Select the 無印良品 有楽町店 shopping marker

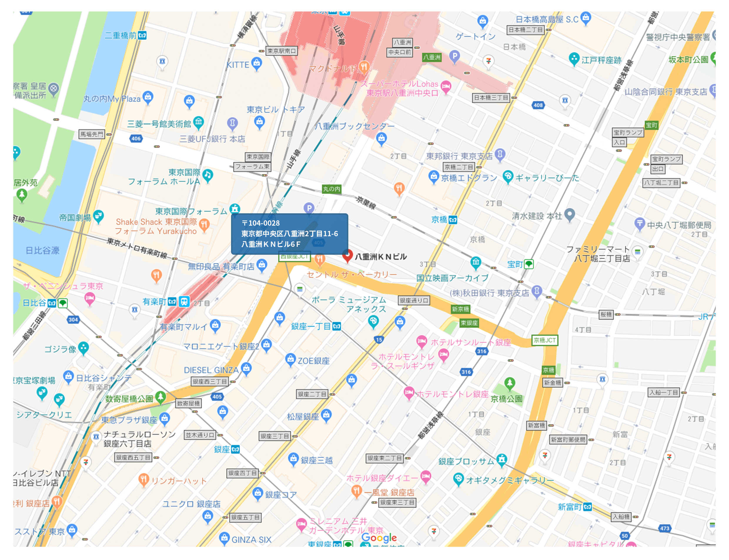click(262, 265)
